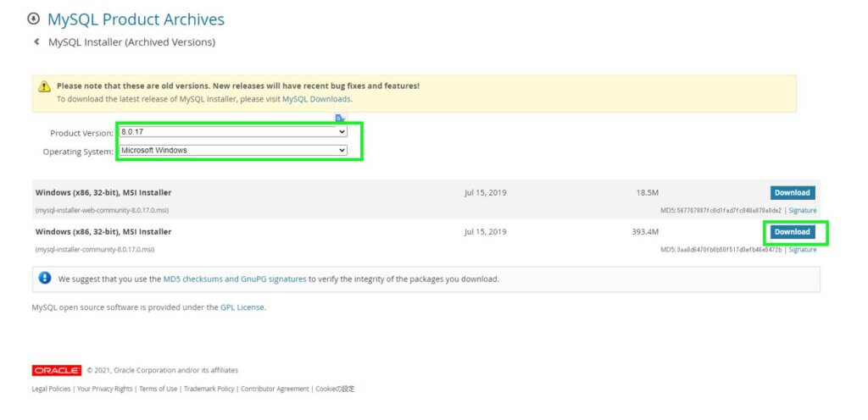Click the yellow warning triangle icon
This screenshot has height=420, width=868.
point(44,86)
